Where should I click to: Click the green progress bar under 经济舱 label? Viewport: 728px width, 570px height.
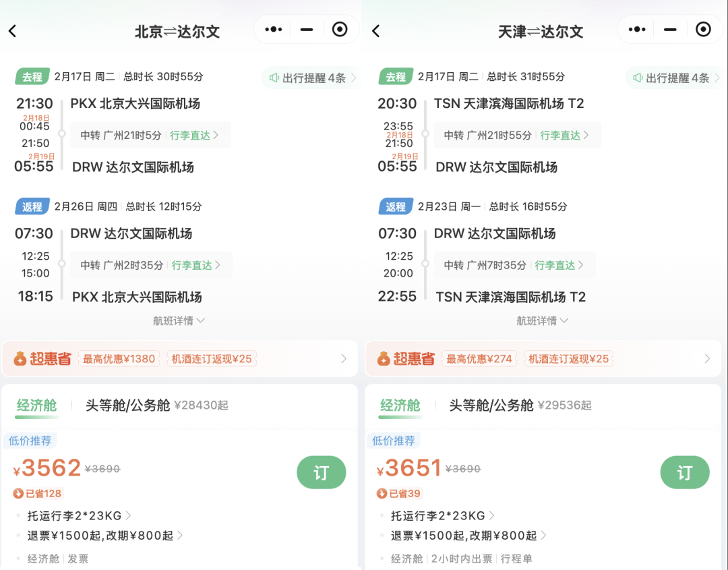coord(36,417)
